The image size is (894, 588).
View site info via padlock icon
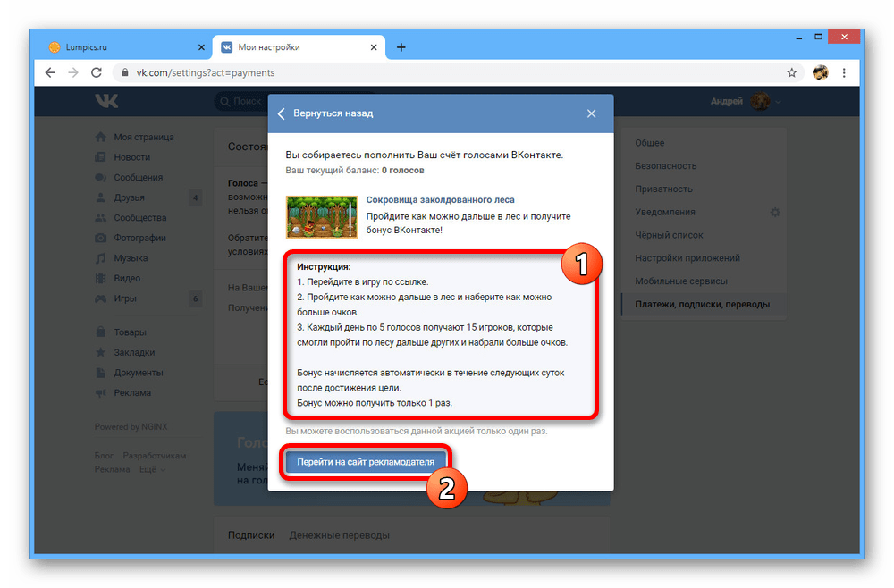tap(124, 72)
